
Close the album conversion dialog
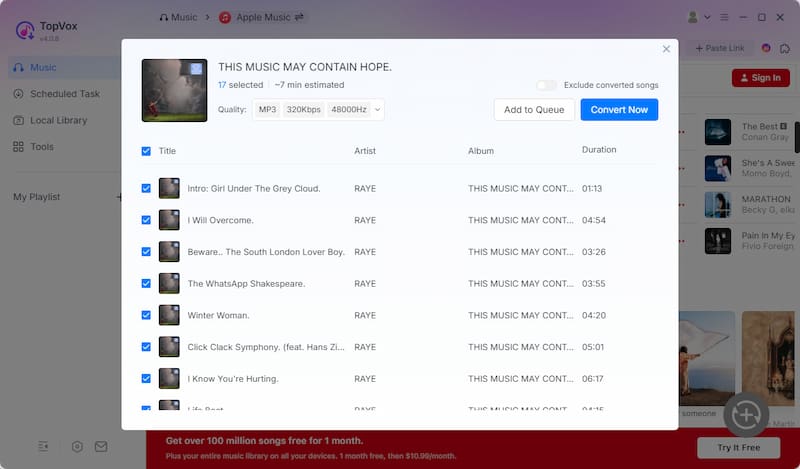tap(666, 49)
